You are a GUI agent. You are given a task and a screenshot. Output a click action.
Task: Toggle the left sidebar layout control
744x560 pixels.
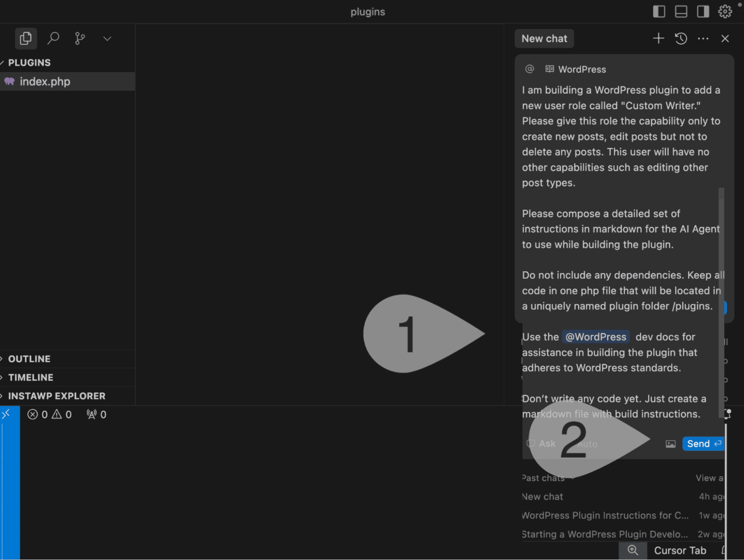click(659, 11)
